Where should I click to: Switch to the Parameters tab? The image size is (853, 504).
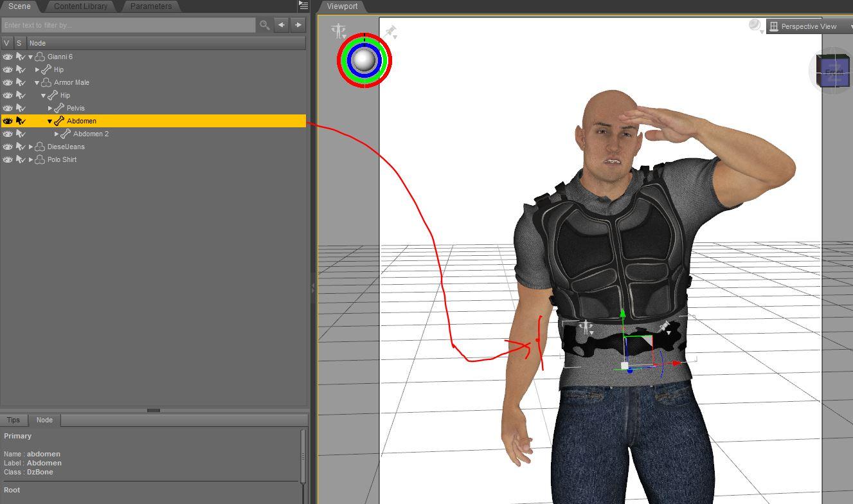tap(151, 6)
